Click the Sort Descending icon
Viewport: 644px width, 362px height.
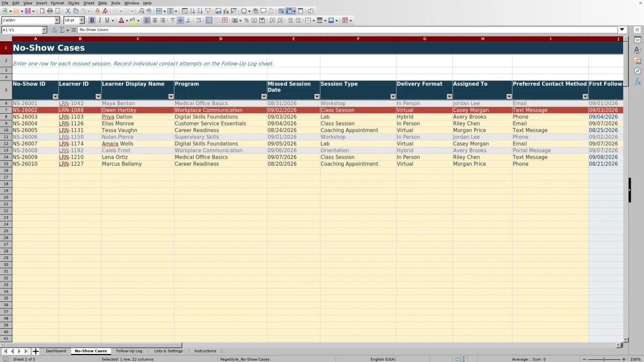point(200,11)
